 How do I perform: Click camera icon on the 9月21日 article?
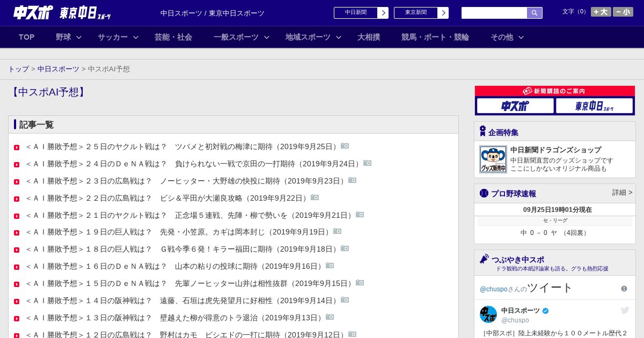360,215
